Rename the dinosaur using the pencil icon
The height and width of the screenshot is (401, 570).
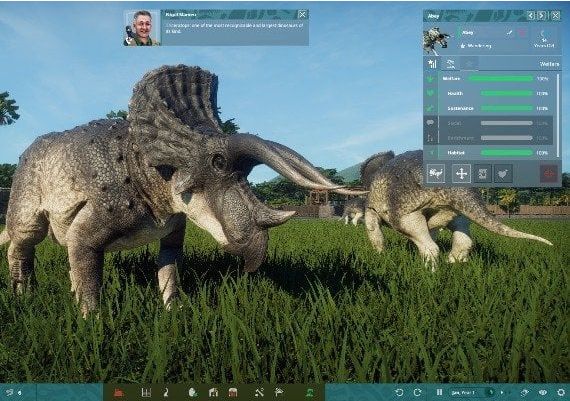[509, 33]
